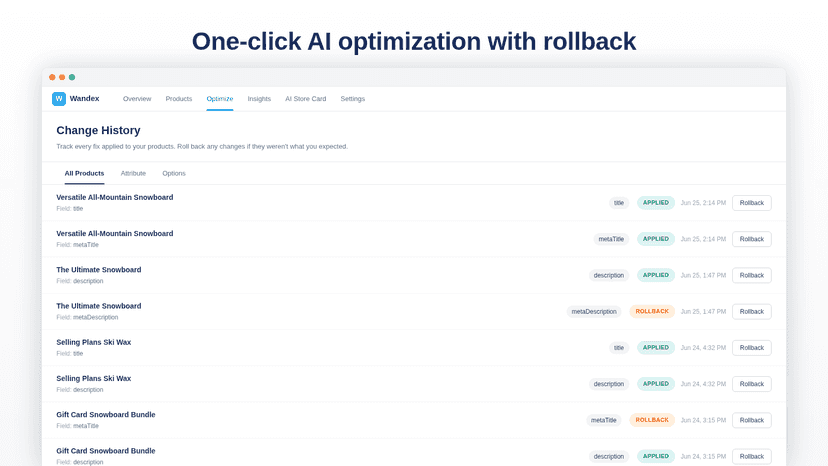Click the title tag on first Versatile Snowboard row

[619, 203]
